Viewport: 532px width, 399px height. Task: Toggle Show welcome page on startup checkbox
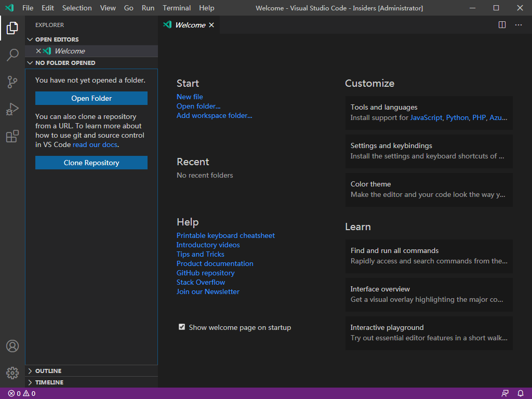(182, 327)
